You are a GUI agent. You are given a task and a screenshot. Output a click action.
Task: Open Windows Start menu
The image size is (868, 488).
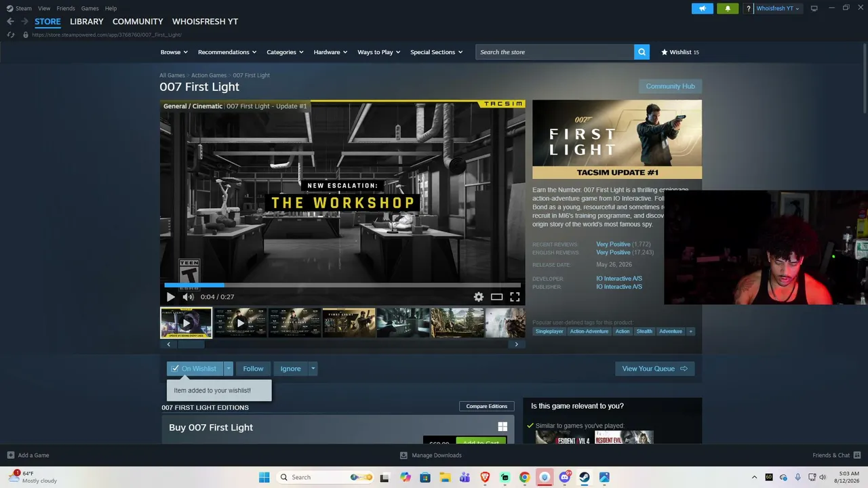click(264, 477)
